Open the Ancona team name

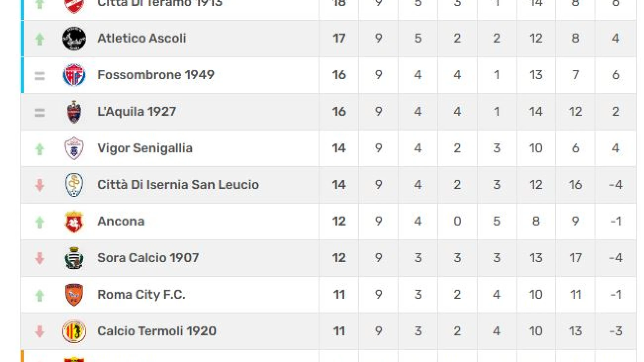(121, 221)
